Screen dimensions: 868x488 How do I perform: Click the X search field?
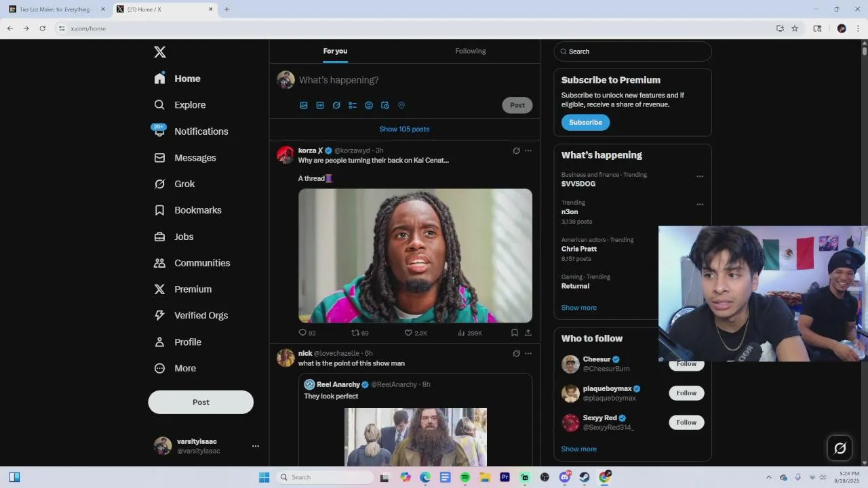point(633,52)
